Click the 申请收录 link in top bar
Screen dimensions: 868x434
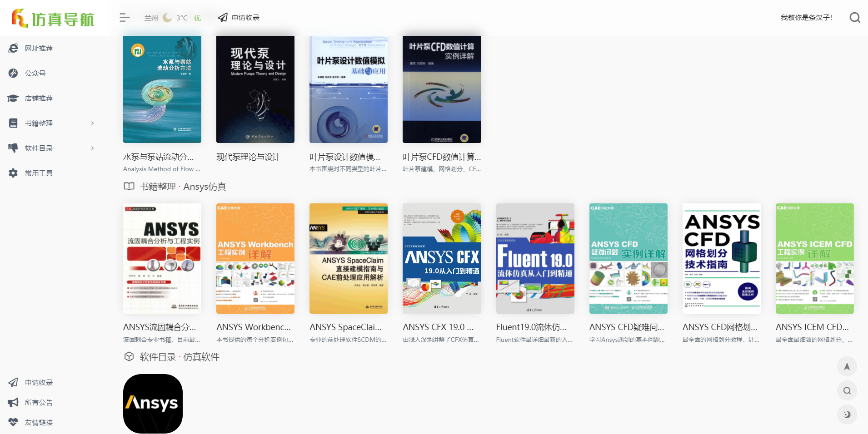245,18
